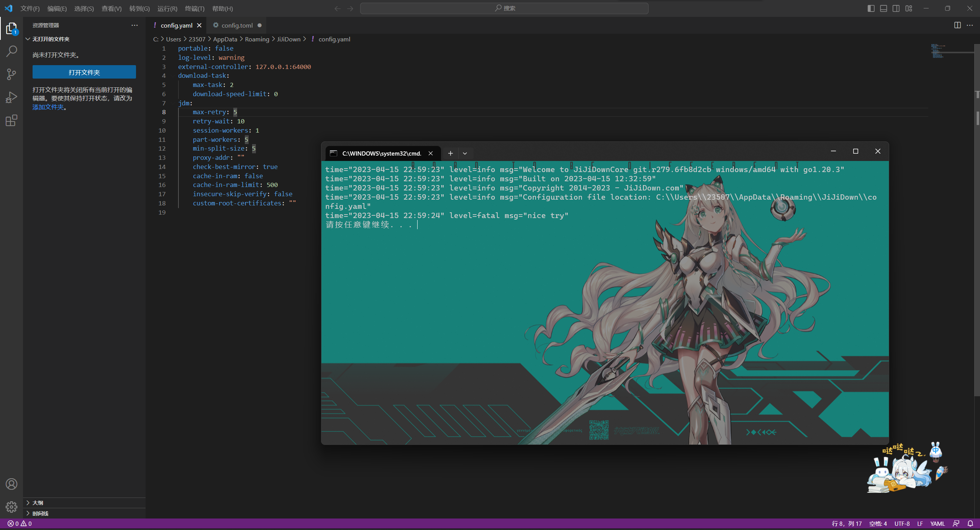Open the 文件(F) menu
The image size is (980, 530).
point(30,8)
